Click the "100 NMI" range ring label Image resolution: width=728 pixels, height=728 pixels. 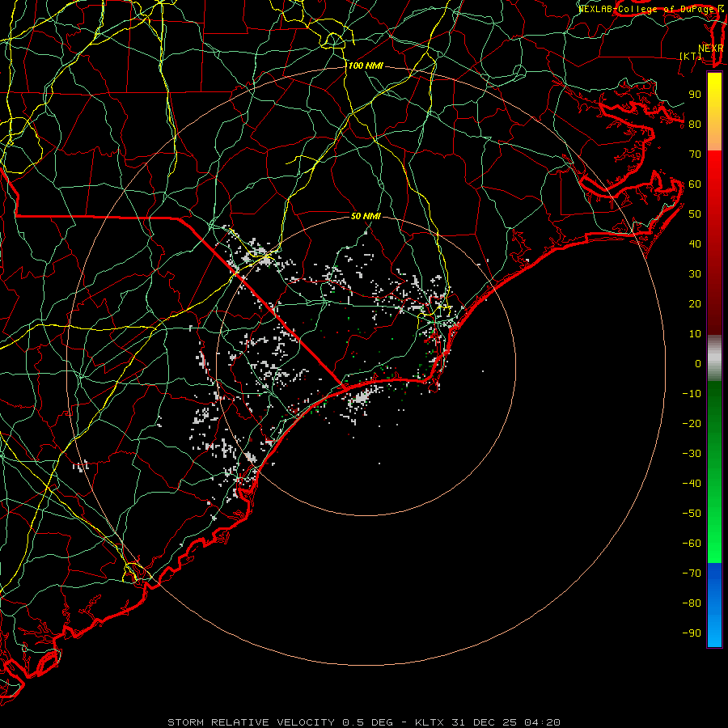pyautogui.click(x=366, y=66)
